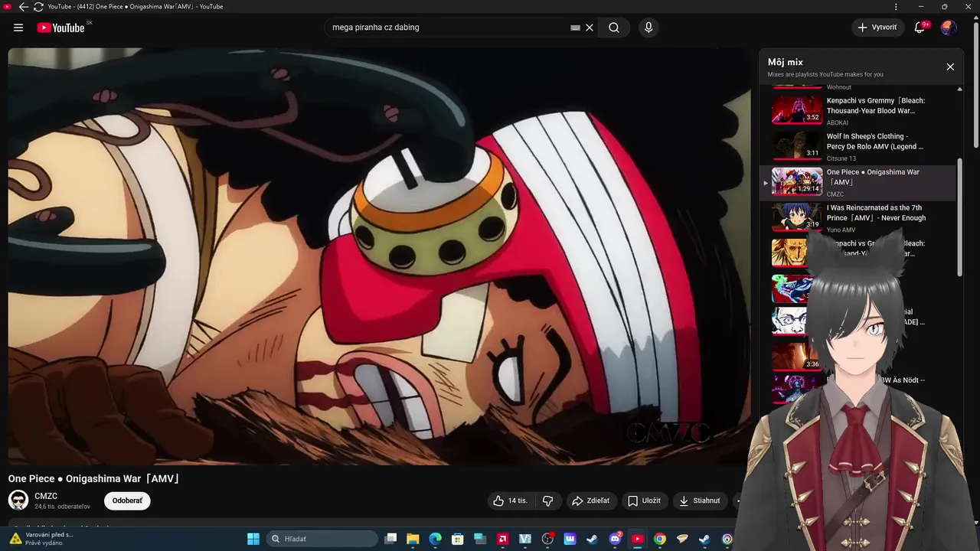Select One Piece Onigashima War playlist entry
This screenshot has width=980, height=551.
click(857, 182)
